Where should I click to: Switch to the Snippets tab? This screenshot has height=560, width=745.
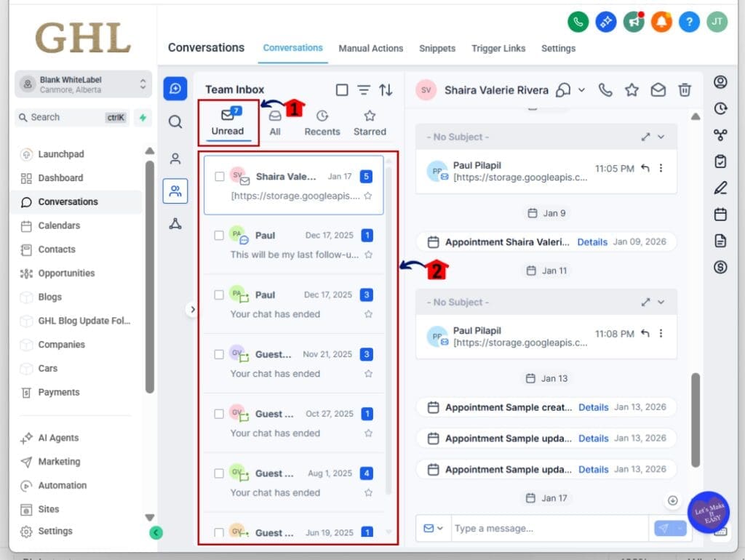click(x=437, y=49)
